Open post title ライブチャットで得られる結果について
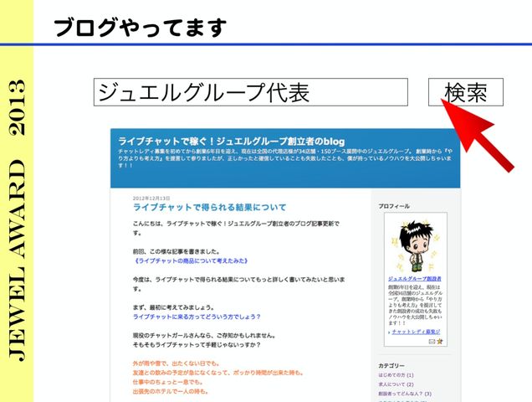 point(209,208)
